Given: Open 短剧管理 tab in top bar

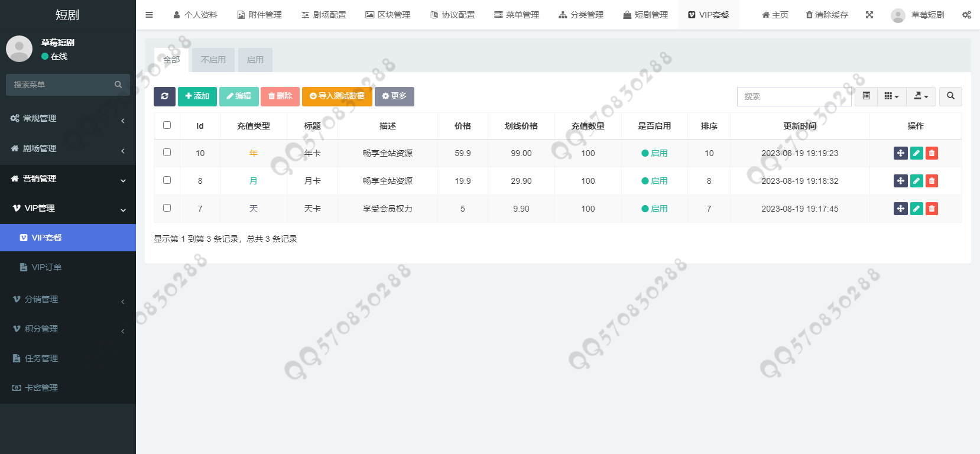Looking at the screenshot, I should click(x=645, y=15).
